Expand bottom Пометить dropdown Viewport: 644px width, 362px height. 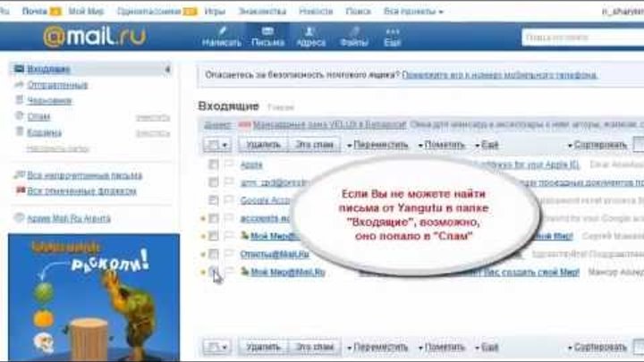(x=442, y=347)
